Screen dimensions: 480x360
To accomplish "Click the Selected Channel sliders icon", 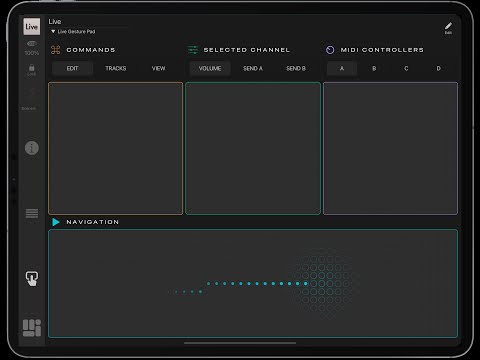I will (x=193, y=50).
